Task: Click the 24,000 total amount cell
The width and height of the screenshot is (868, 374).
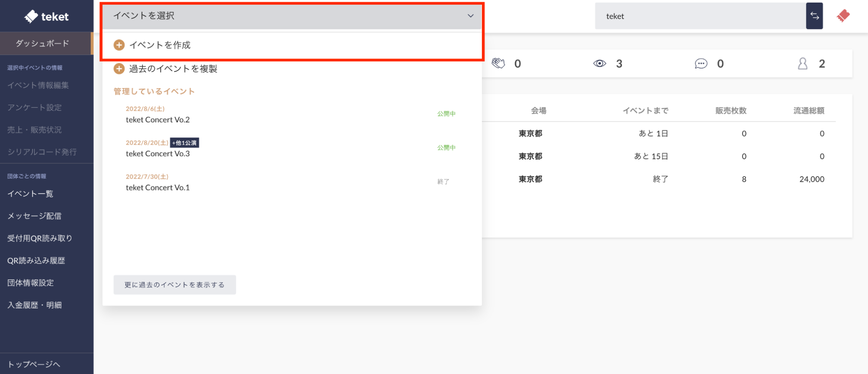Action: click(x=812, y=179)
